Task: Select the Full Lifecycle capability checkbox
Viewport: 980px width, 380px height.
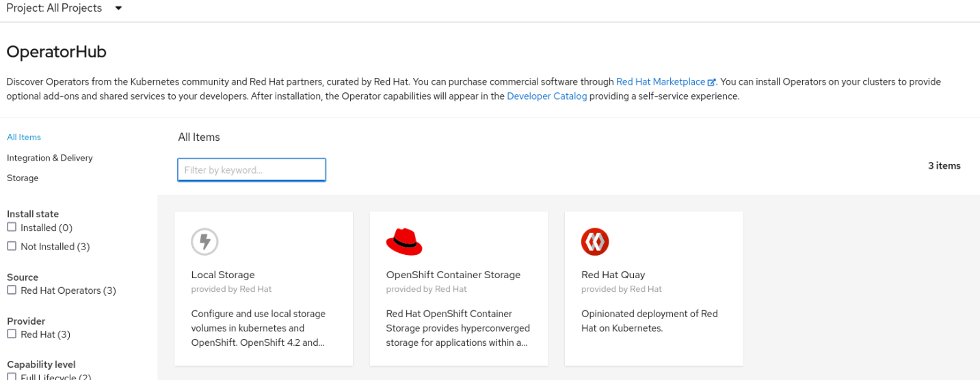Action: (12, 376)
